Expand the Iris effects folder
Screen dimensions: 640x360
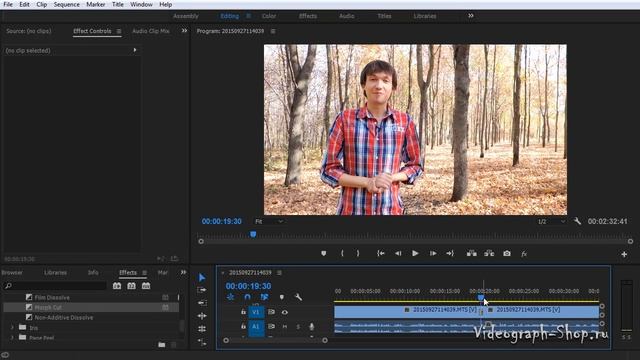(x=12, y=327)
